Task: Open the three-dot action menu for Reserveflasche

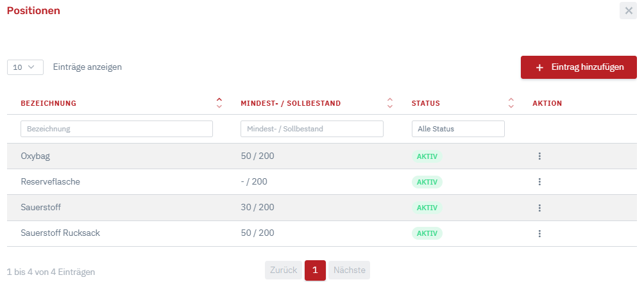Action: coord(539,182)
